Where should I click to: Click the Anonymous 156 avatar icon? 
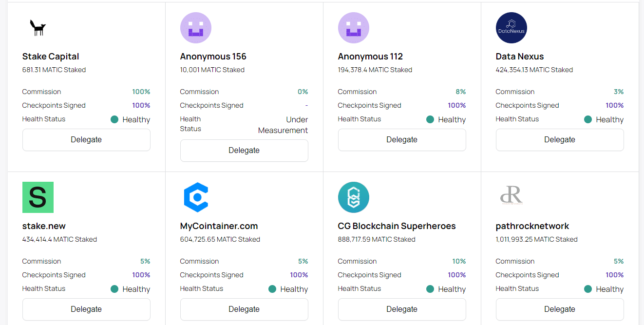point(195,28)
